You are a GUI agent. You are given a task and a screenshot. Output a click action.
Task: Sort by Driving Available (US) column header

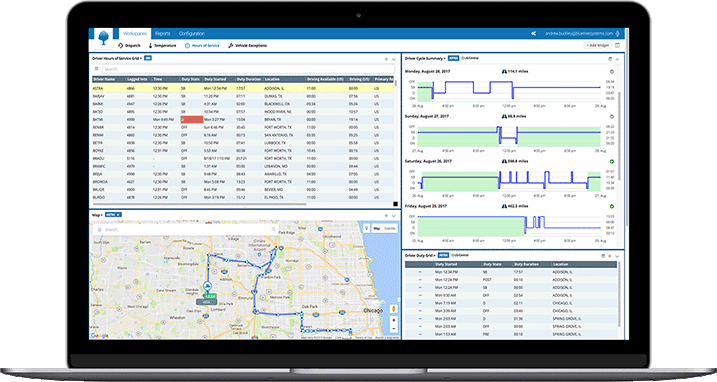[x=326, y=79]
